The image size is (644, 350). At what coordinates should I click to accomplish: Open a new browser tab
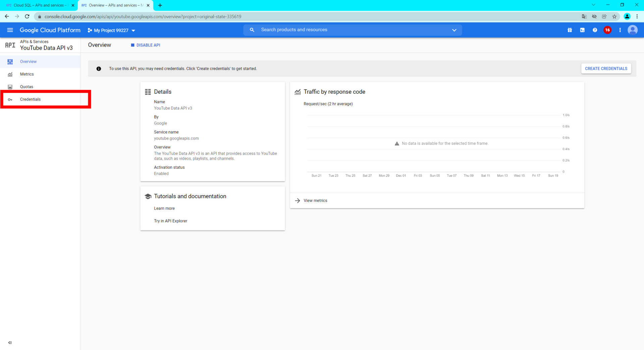(160, 5)
